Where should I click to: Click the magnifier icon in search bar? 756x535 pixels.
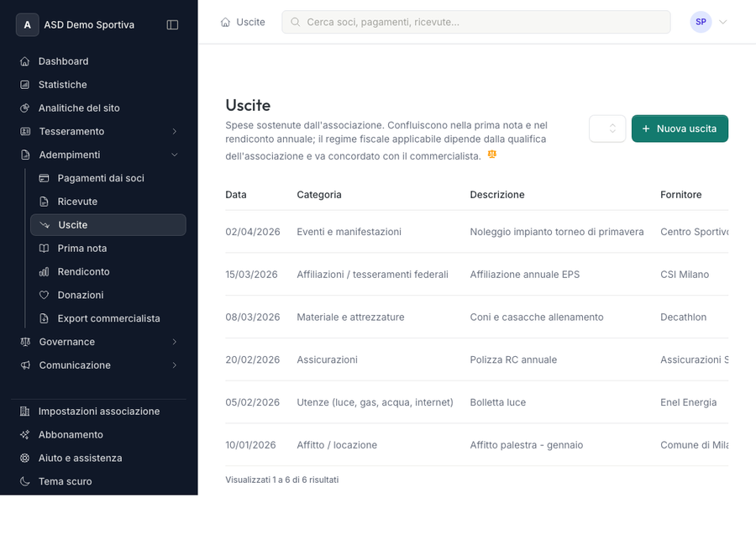coord(296,22)
